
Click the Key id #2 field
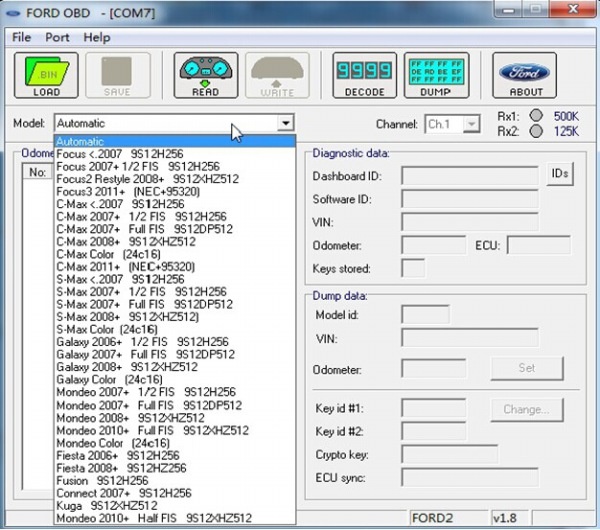click(x=434, y=431)
